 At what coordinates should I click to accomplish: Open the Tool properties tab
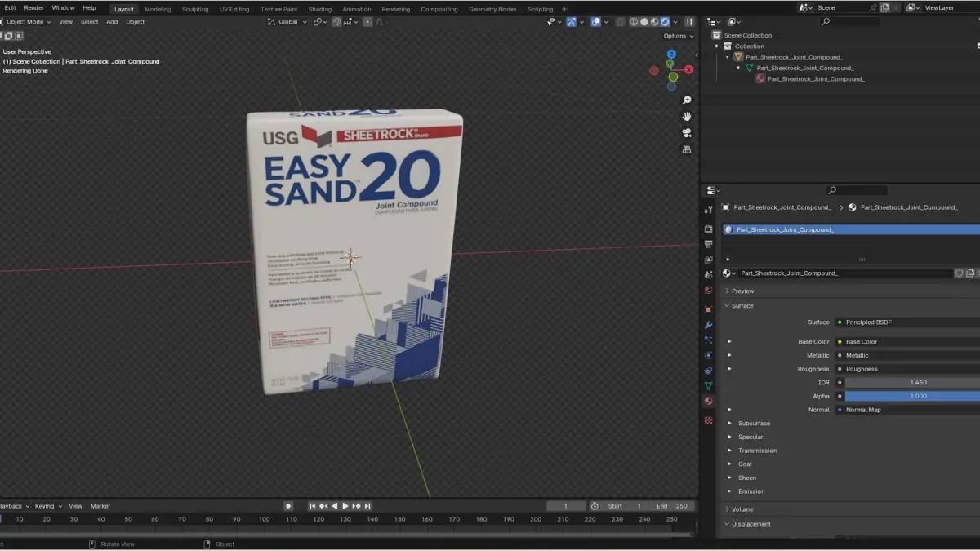pos(708,209)
